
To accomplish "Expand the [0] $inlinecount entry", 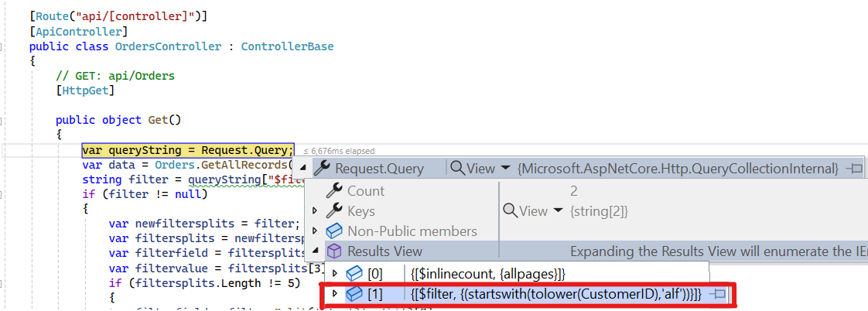I will click(x=334, y=272).
